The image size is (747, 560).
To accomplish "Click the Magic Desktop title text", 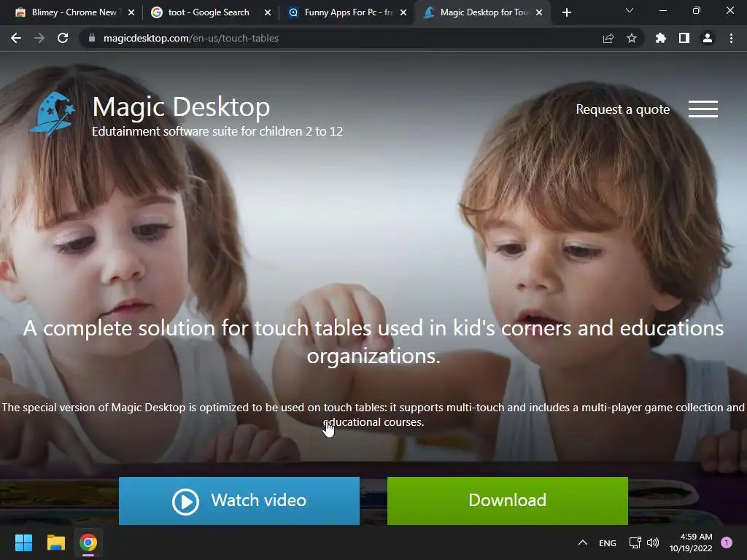I will pos(181,106).
